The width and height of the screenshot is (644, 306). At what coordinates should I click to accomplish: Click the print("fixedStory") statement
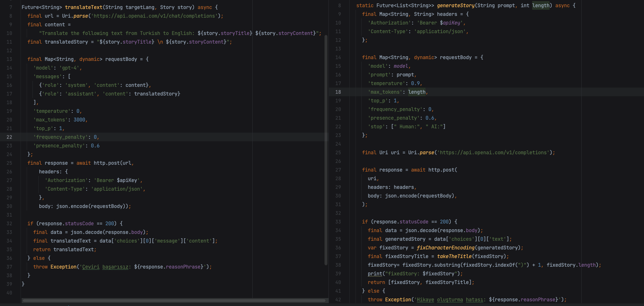pyautogui.click(x=415, y=274)
